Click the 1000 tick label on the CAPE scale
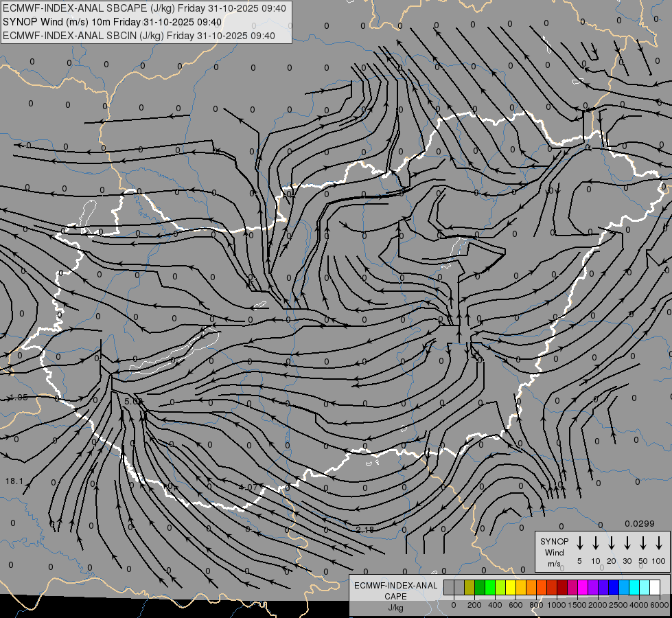Viewport: 672px width, 618px height. click(557, 605)
